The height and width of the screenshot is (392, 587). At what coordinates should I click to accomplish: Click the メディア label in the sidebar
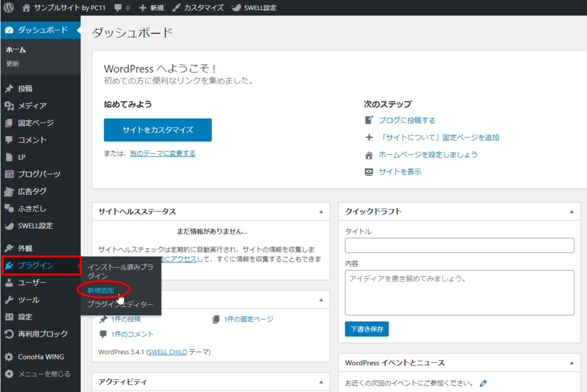(32, 106)
